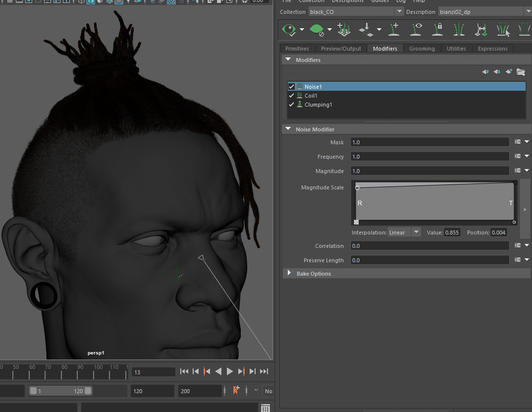532x412 pixels.
Task: Jump to next keyframe
Action: click(241, 371)
